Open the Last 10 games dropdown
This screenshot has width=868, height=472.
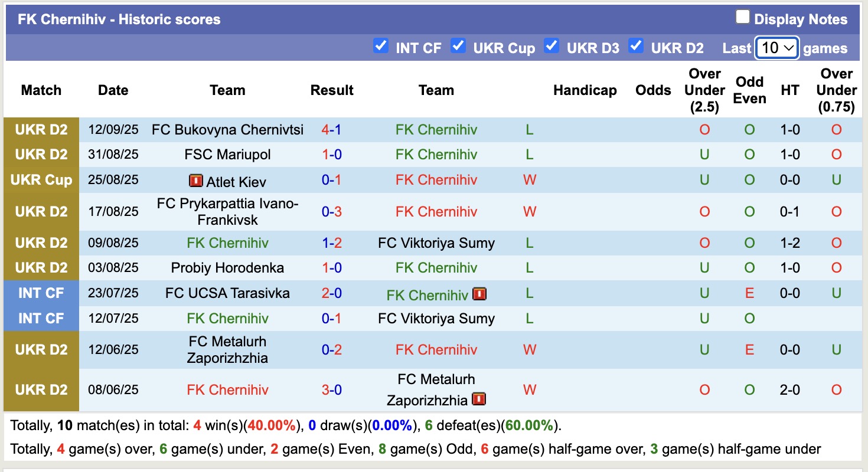(x=777, y=48)
